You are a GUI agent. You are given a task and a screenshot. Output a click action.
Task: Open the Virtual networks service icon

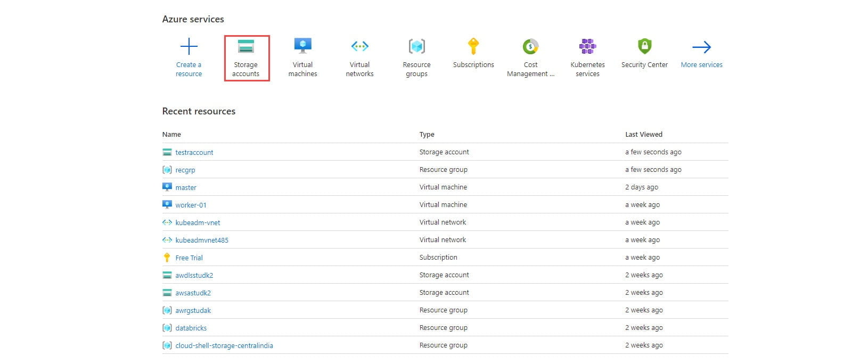point(360,46)
